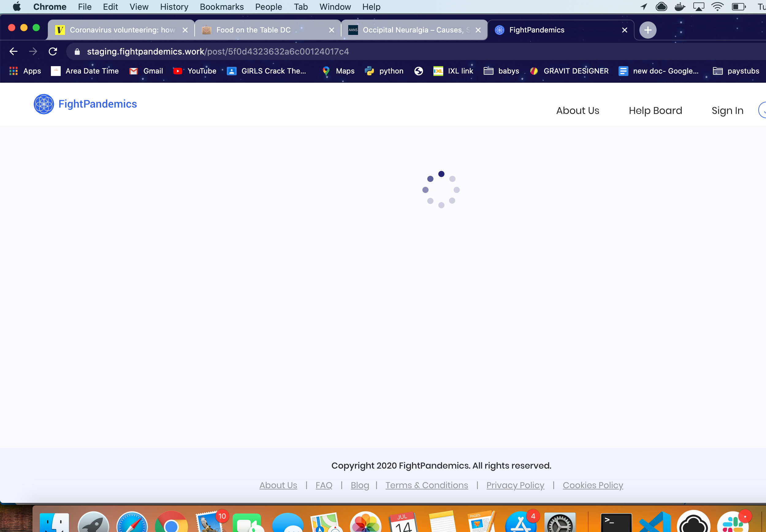
Task: Open the Apple menu
Action: tap(17, 7)
